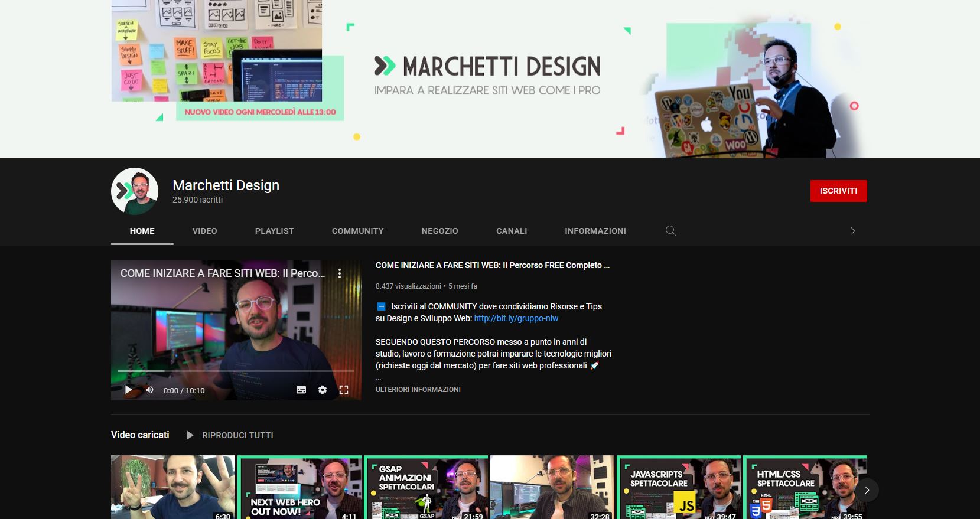
Task: Open the HTML/CSS SPETTACOLARE thumbnail
Action: click(x=805, y=487)
